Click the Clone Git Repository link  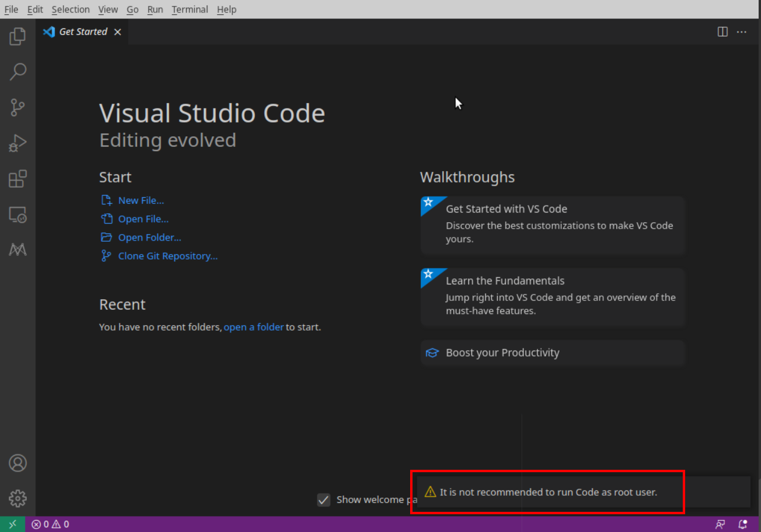coord(168,256)
